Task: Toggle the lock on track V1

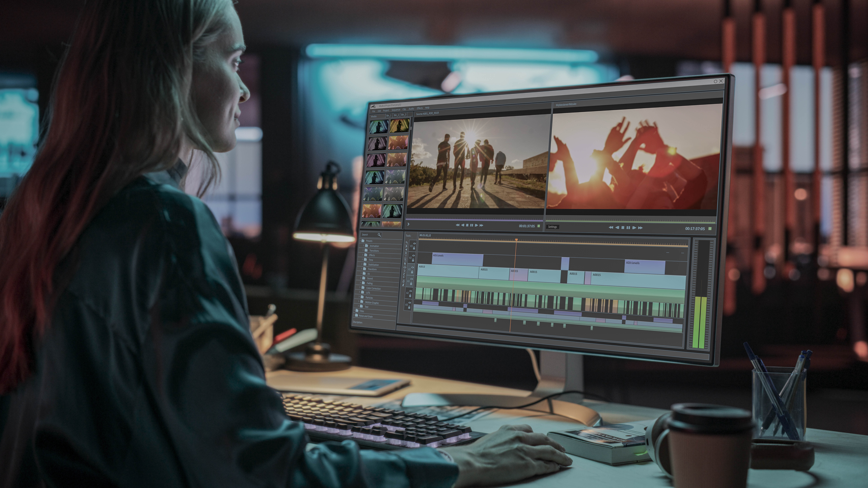Action: click(x=412, y=272)
